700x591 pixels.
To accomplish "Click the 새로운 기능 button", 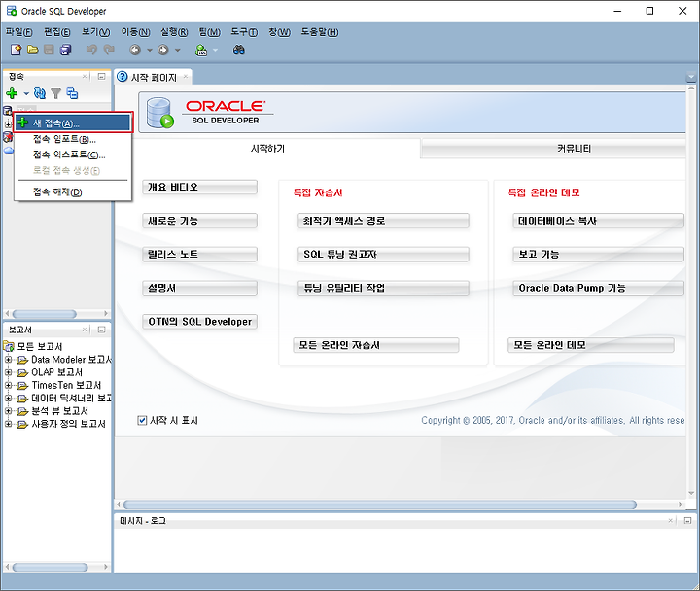I will pyautogui.click(x=199, y=221).
